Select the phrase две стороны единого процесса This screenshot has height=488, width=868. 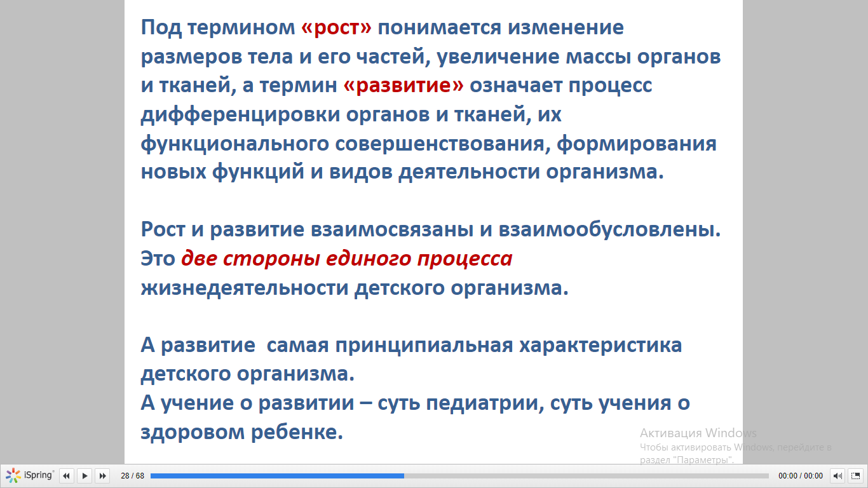click(x=347, y=259)
